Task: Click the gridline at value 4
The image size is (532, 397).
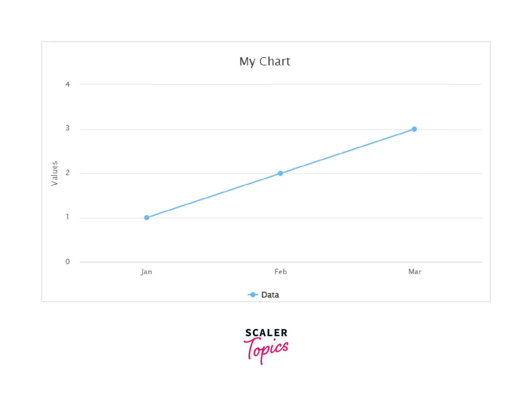Action: click(x=282, y=84)
